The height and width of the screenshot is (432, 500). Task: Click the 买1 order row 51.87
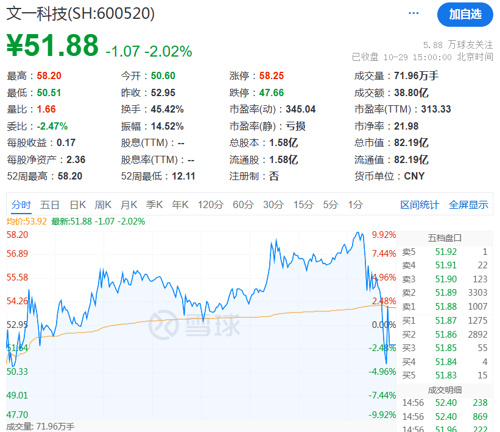[445, 321]
